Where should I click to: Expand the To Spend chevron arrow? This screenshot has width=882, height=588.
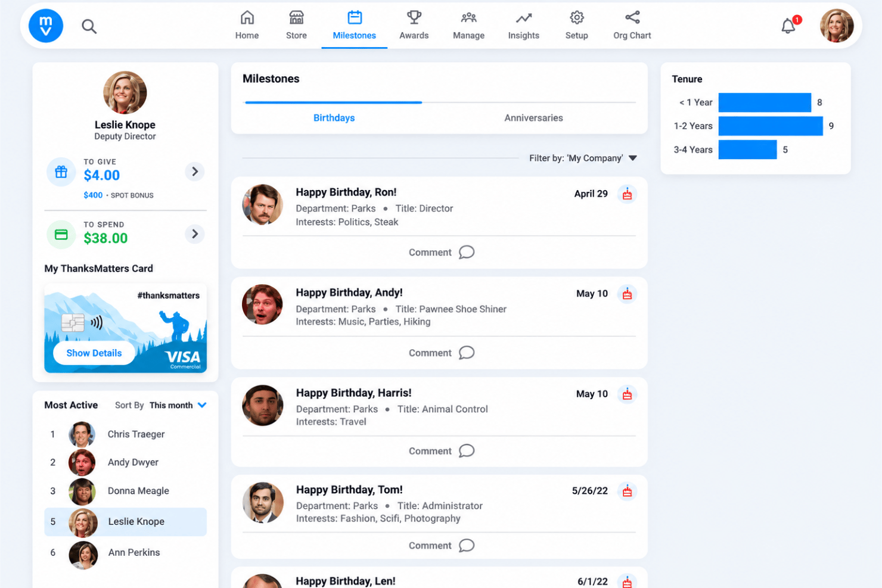coord(194,234)
